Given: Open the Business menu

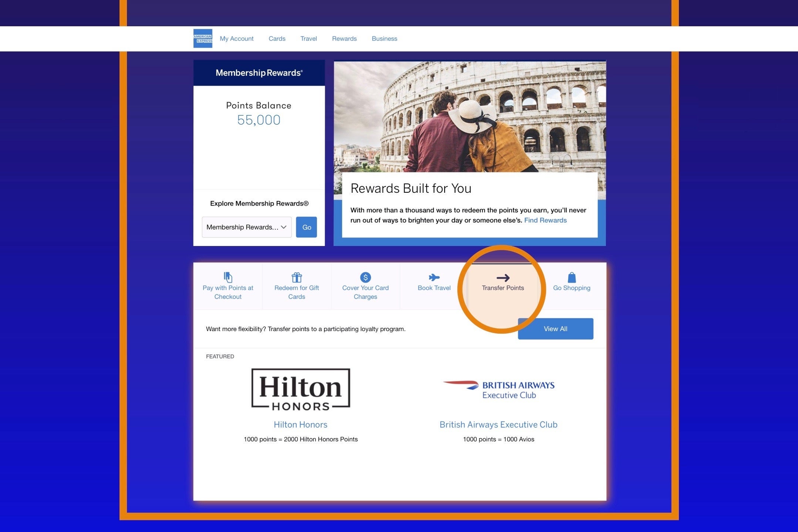Looking at the screenshot, I should point(384,38).
